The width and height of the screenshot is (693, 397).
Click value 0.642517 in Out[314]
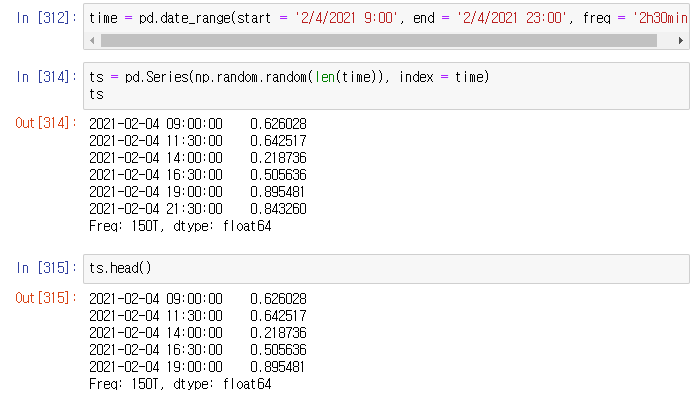coord(278,141)
